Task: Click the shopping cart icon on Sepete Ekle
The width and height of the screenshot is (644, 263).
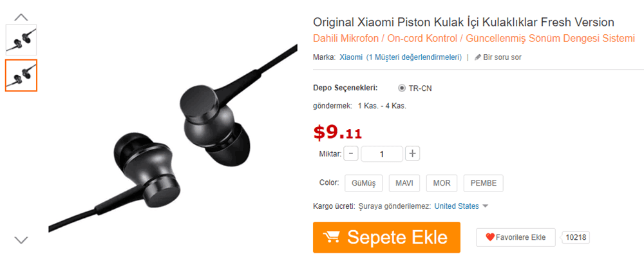Action: (332, 237)
